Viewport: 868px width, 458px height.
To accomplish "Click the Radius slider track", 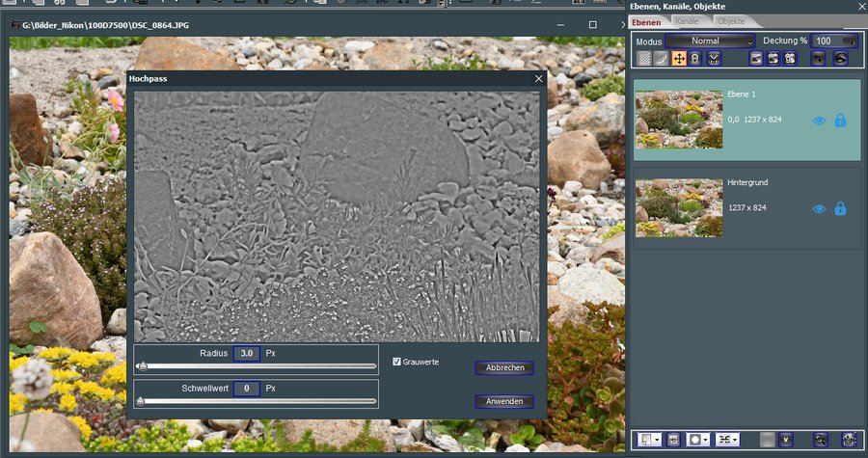I will coord(257,367).
